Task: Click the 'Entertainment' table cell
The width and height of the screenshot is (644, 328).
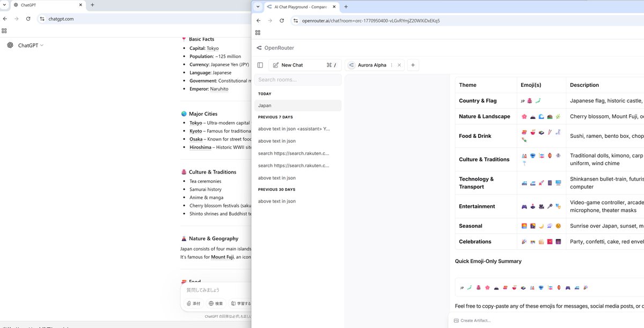Action: click(x=486, y=206)
